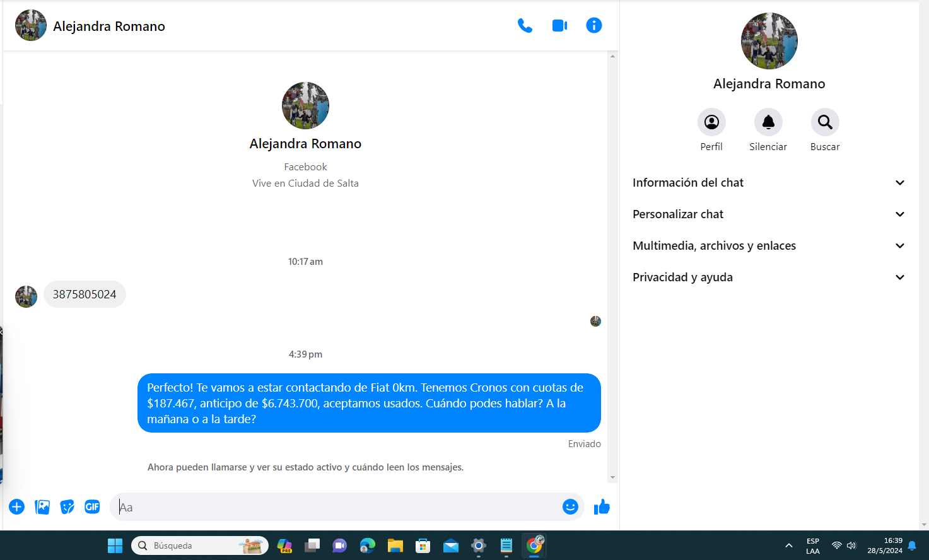Open the emoji picker in the message box
This screenshot has width=929, height=560.
tap(570, 507)
